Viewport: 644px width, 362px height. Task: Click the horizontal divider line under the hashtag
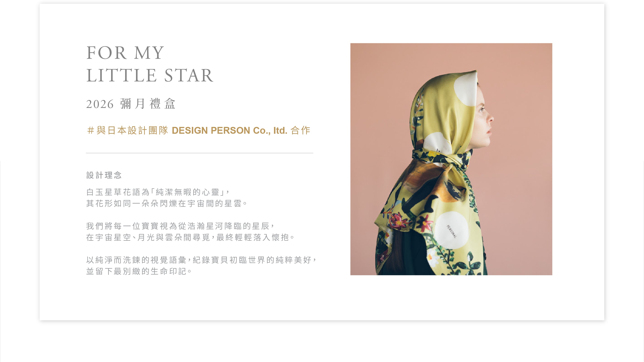coord(200,153)
